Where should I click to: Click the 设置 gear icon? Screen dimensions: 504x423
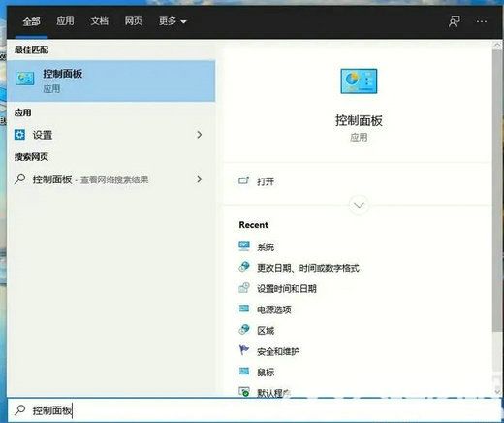pos(19,135)
